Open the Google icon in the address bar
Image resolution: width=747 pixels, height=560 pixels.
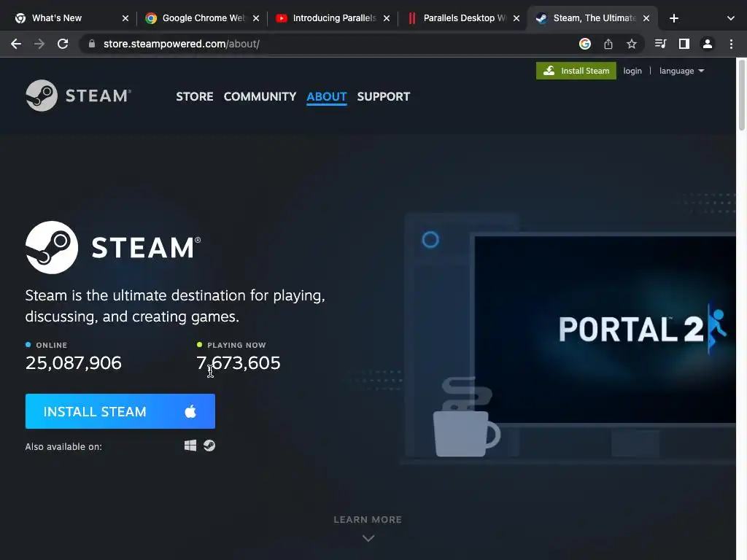coord(584,44)
